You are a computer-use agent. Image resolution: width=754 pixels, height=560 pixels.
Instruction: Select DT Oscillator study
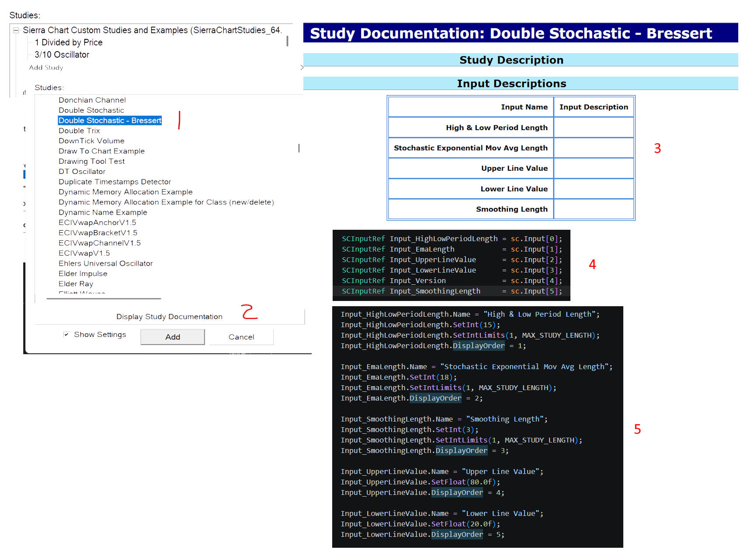(82, 171)
